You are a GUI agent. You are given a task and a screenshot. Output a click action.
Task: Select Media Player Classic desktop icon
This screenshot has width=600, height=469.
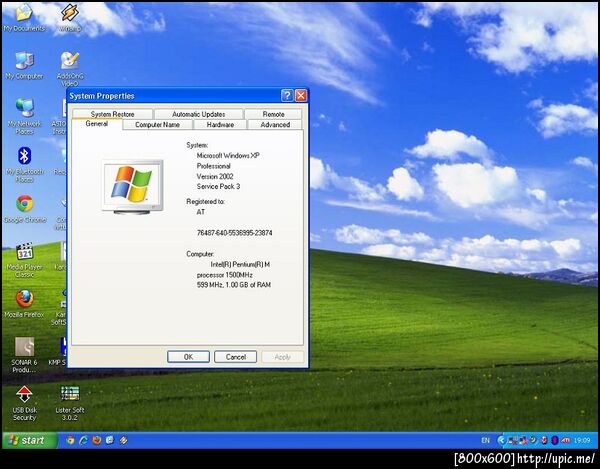pos(24,260)
